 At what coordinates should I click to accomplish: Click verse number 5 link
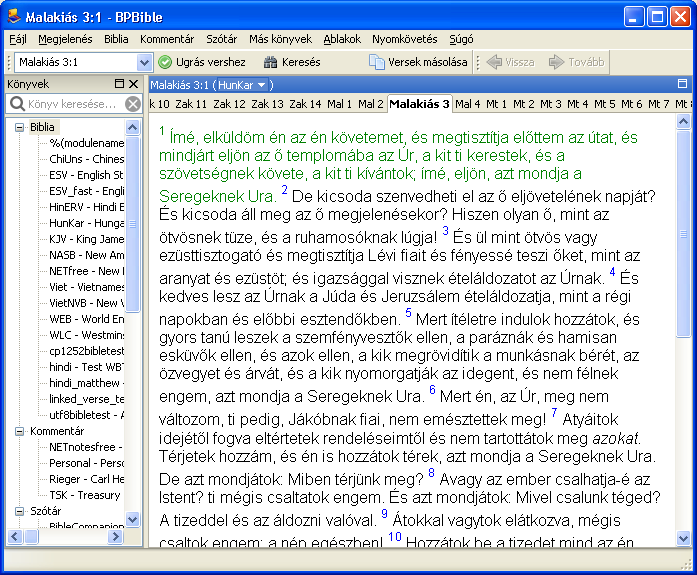[x=408, y=312]
